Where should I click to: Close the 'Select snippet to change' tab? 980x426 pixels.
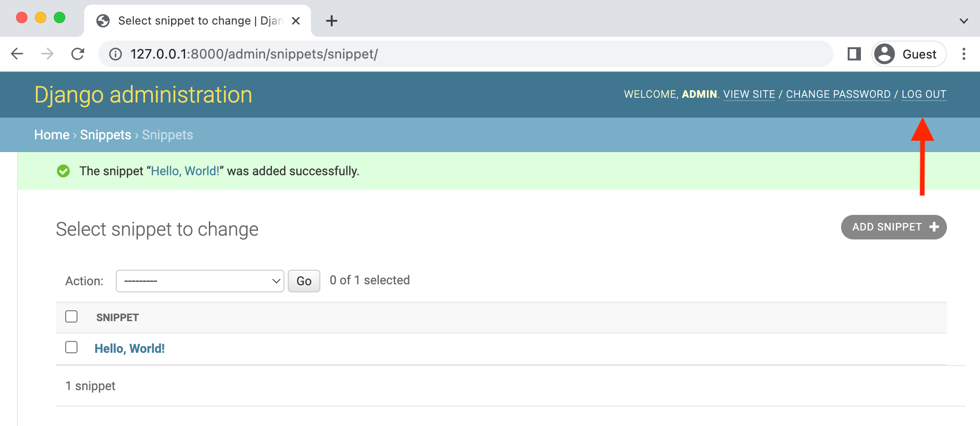tap(296, 21)
